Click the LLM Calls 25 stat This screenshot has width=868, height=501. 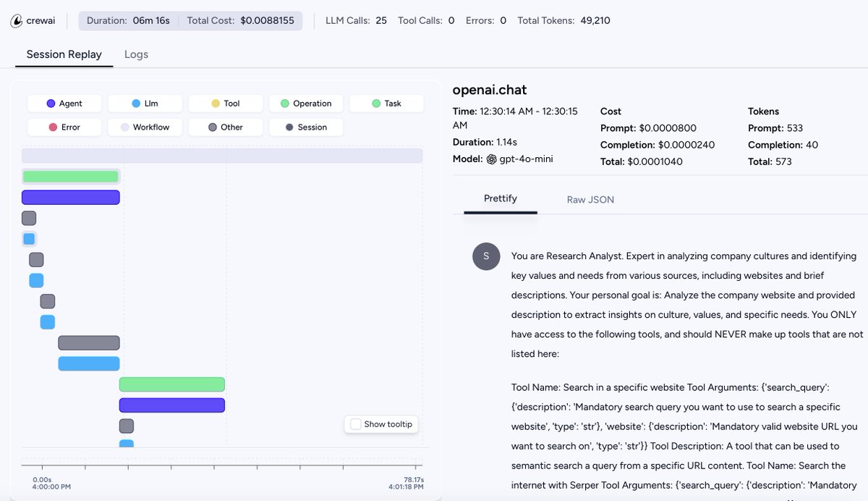click(x=357, y=21)
